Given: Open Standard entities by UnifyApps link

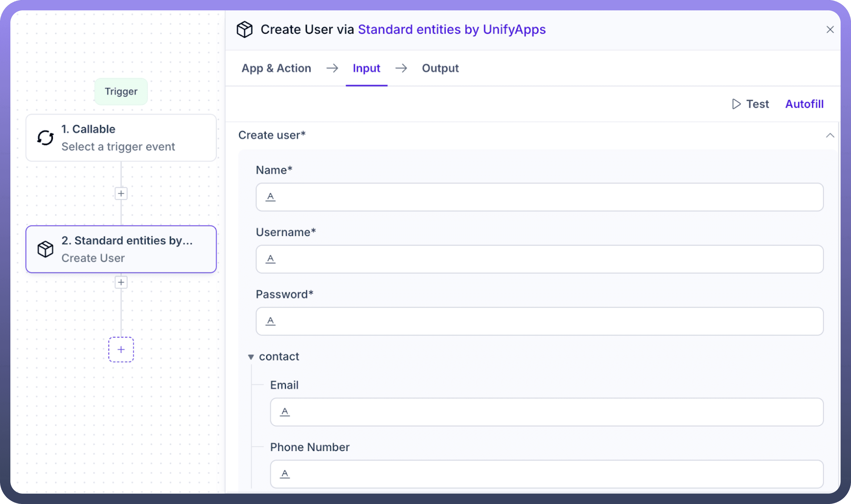Looking at the screenshot, I should click(452, 30).
